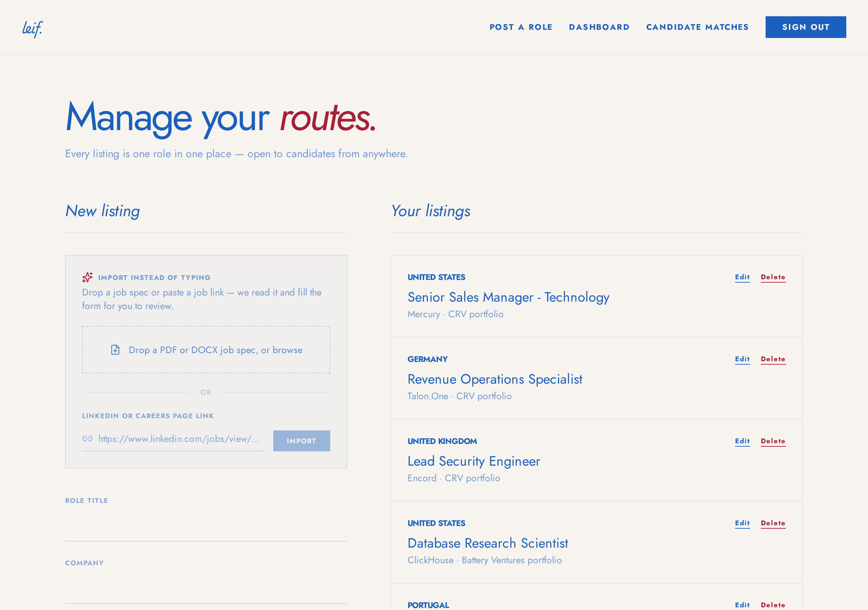Delete the Revenue Operations Specialist listing

773,359
